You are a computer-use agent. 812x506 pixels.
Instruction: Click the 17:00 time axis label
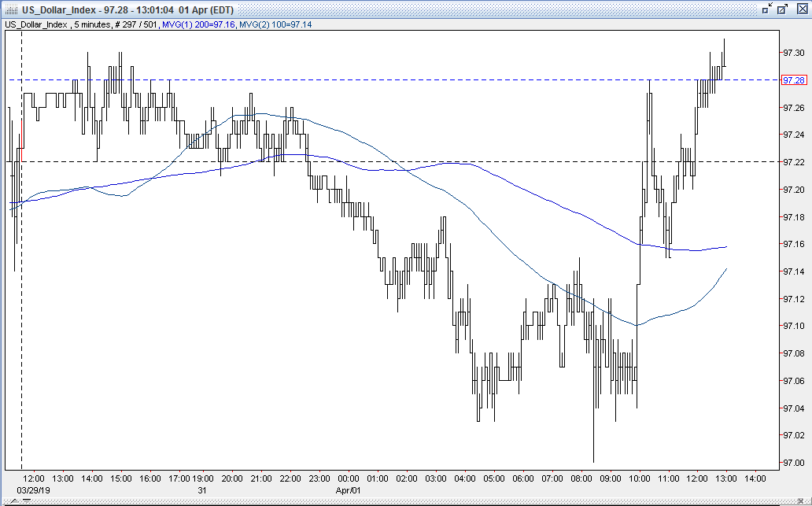click(x=179, y=478)
